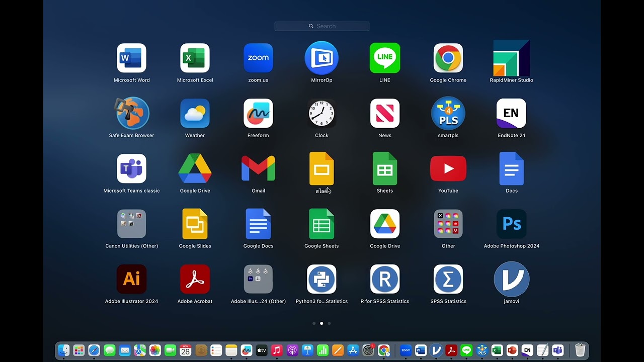Launch Python3 for SPSS Statistics
This screenshot has width=644, height=362.
[x=321, y=280]
